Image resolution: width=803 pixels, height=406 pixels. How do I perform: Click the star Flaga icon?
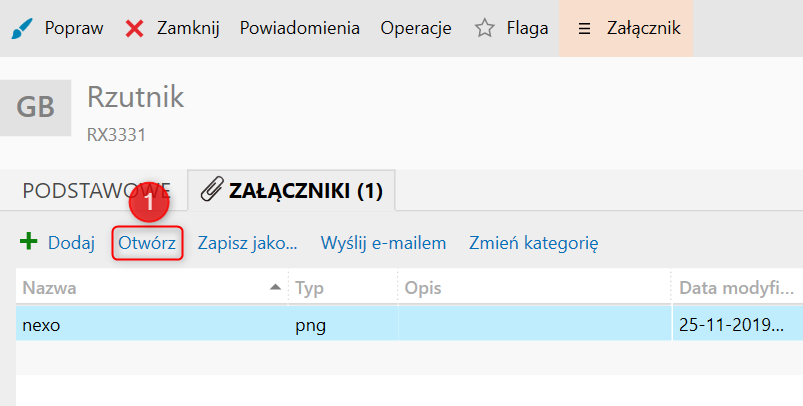485,28
